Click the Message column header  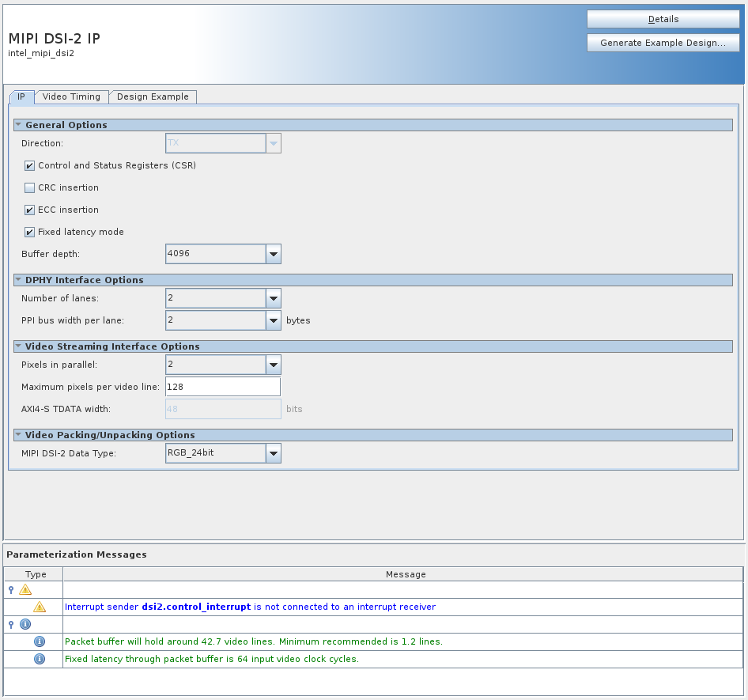[403, 574]
